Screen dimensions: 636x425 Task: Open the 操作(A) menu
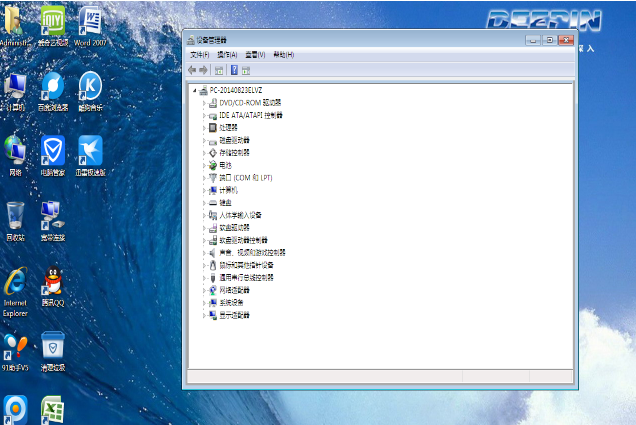pos(227,55)
